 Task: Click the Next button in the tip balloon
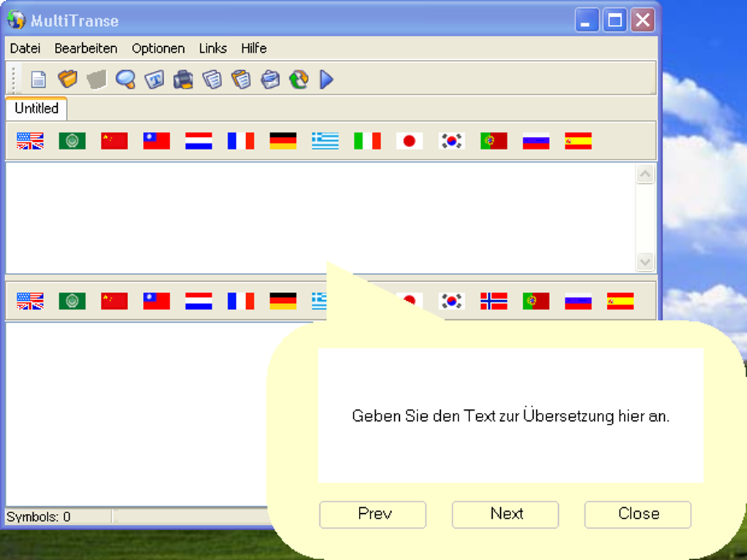tap(505, 515)
